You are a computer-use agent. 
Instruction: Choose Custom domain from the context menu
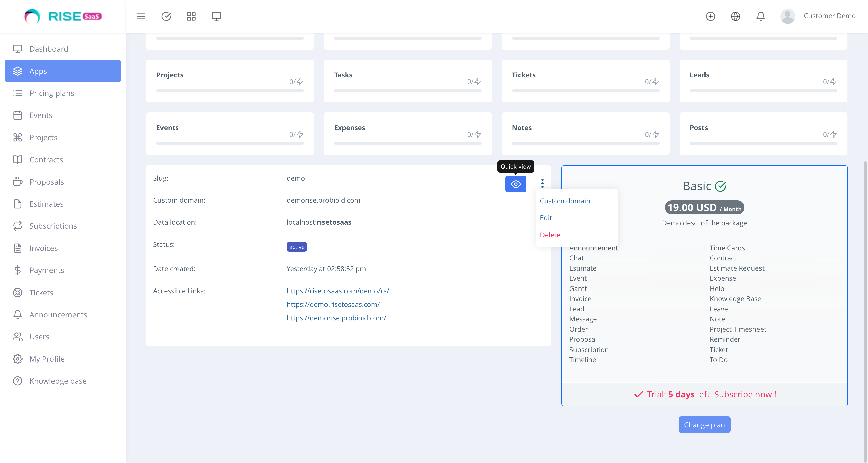[x=565, y=201]
